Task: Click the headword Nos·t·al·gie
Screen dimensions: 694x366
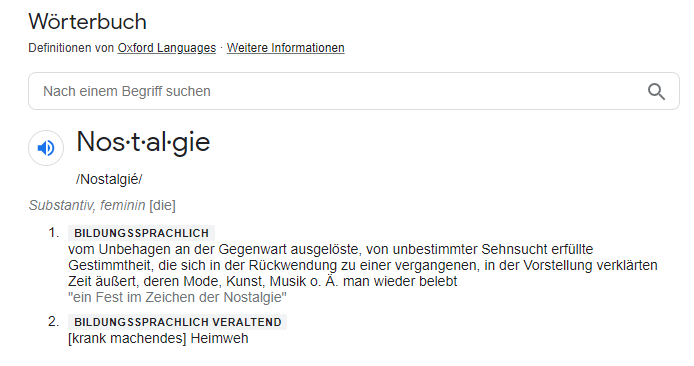Action: [x=143, y=142]
